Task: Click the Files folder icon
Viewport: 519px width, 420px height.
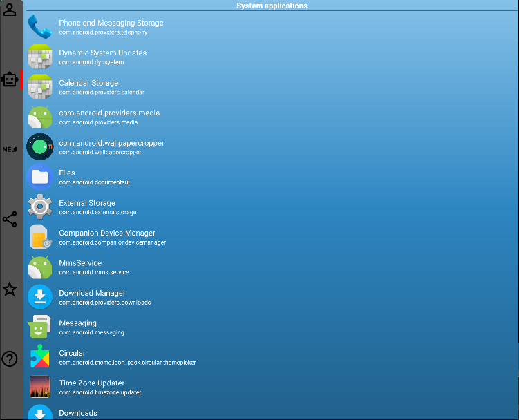Action: click(x=39, y=177)
